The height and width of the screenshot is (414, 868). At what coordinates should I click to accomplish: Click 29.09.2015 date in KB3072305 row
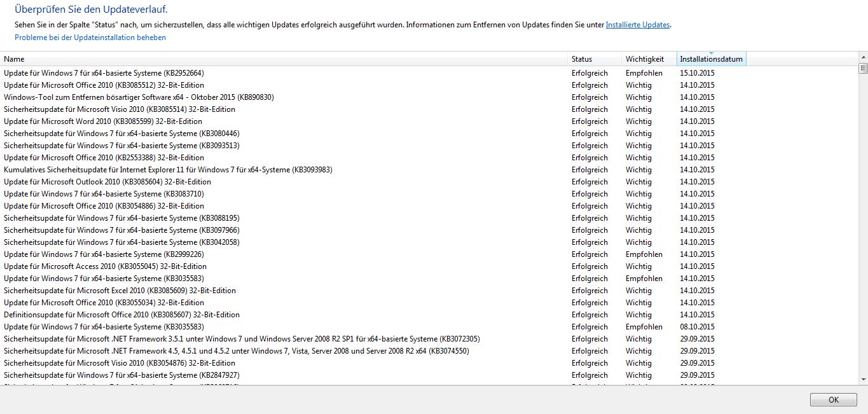click(x=697, y=339)
